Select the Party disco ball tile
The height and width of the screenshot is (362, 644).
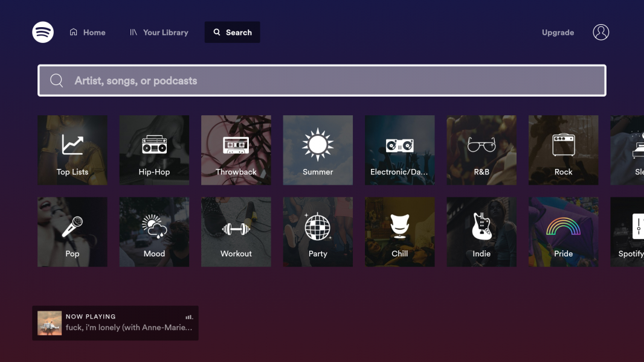pos(318,232)
